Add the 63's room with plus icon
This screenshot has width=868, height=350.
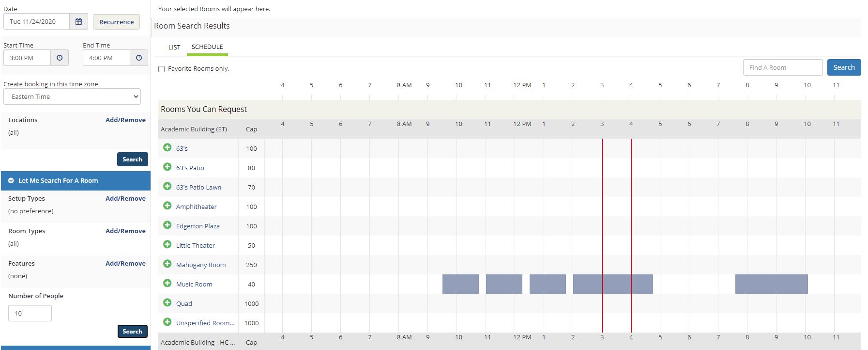tap(168, 147)
